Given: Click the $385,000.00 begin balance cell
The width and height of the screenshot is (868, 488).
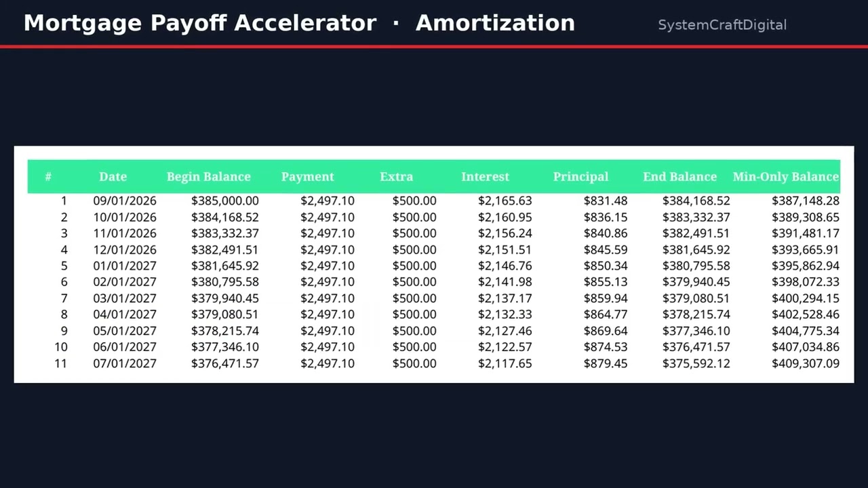Looking at the screenshot, I should pos(225,201).
